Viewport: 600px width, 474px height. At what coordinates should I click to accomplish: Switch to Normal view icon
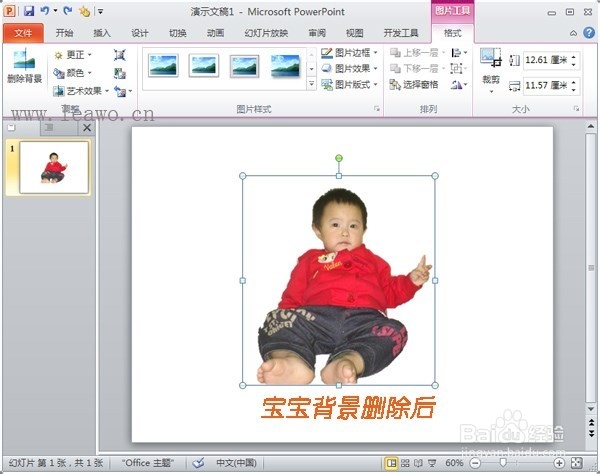[391, 463]
